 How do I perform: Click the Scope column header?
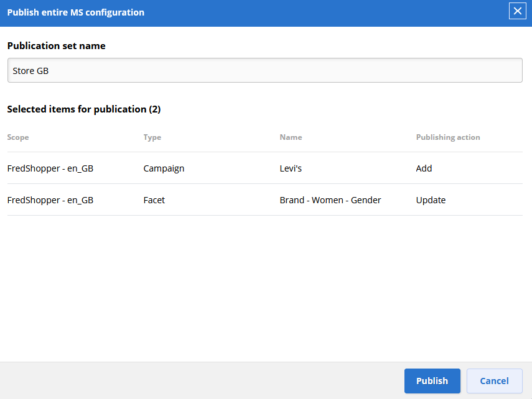click(x=18, y=137)
